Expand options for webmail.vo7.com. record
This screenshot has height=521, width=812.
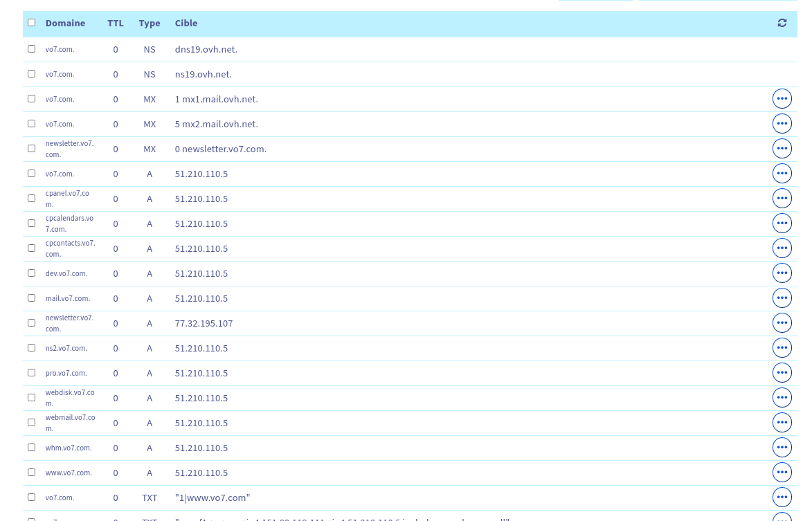782,423
